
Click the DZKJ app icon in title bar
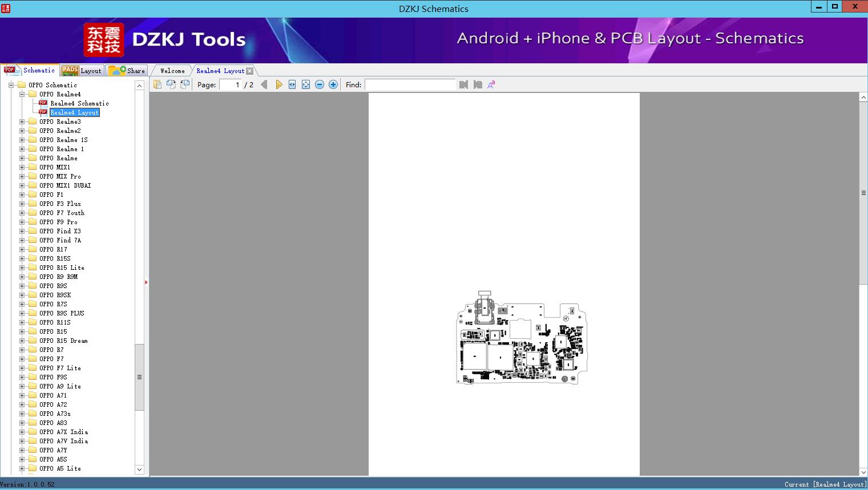(x=5, y=8)
